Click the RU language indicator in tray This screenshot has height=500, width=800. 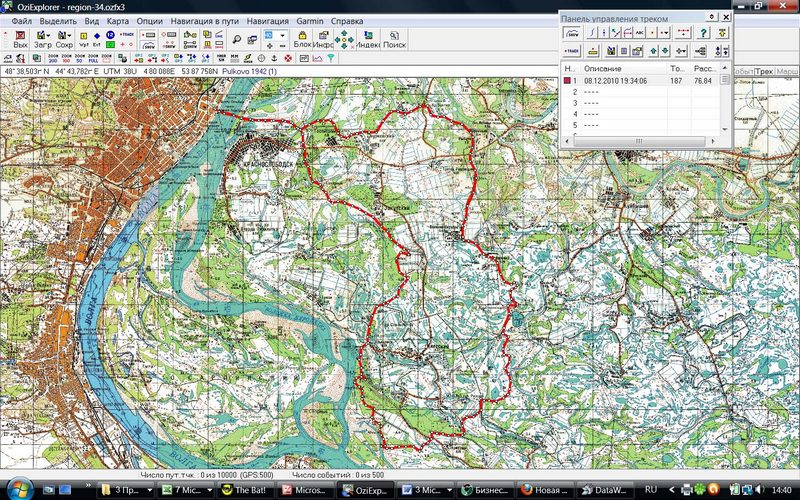[x=651, y=490]
